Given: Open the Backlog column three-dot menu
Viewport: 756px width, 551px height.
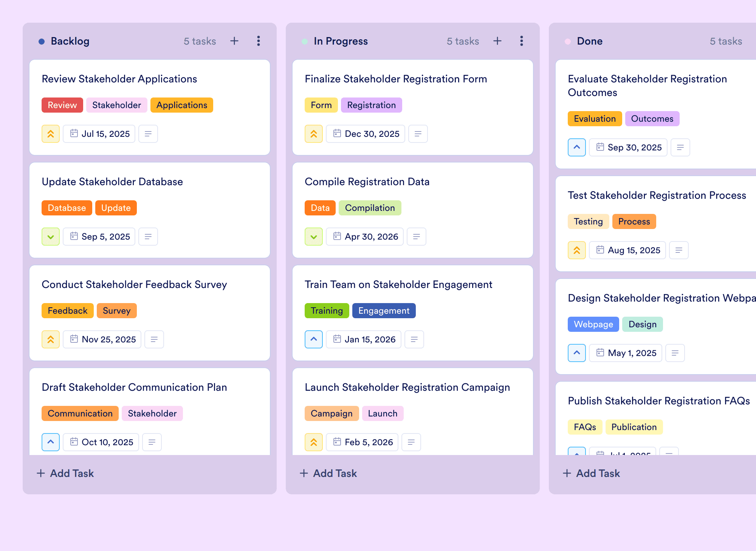Looking at the screenshot, I should (259, 41).
